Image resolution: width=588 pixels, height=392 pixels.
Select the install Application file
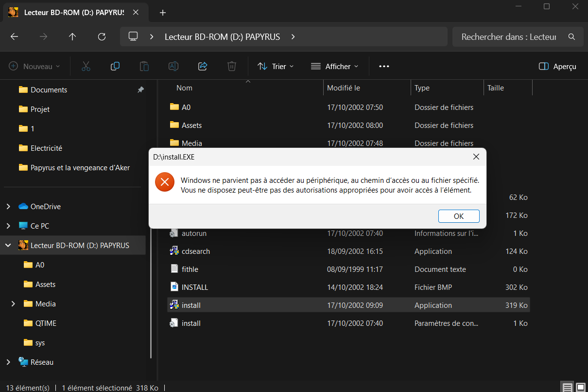click(x=348, y=305)
